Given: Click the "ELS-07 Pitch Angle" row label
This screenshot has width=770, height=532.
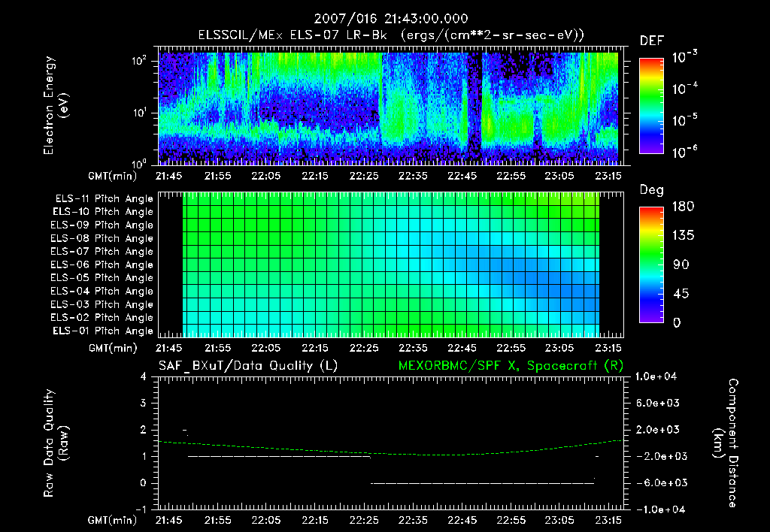Looking at the screenshot, I should click(x=102, y=251).
